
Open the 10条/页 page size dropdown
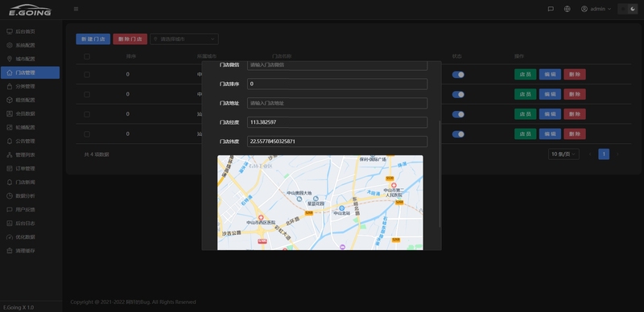click(x=563, y=154)
